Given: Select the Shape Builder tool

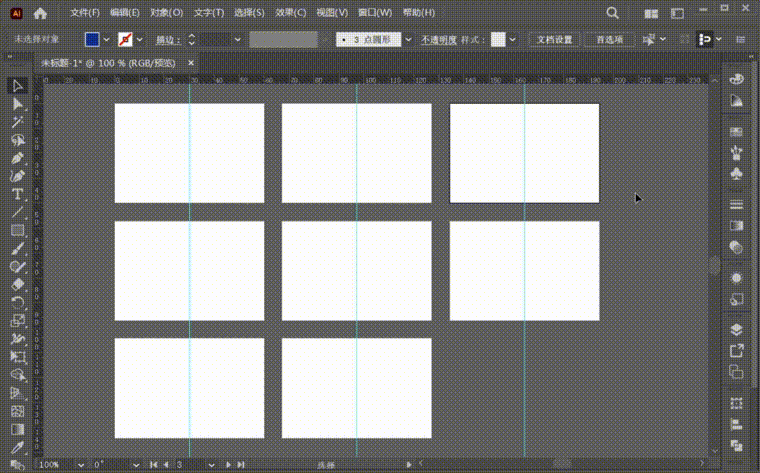Looking at the screenshot, I should click(17, 375).
